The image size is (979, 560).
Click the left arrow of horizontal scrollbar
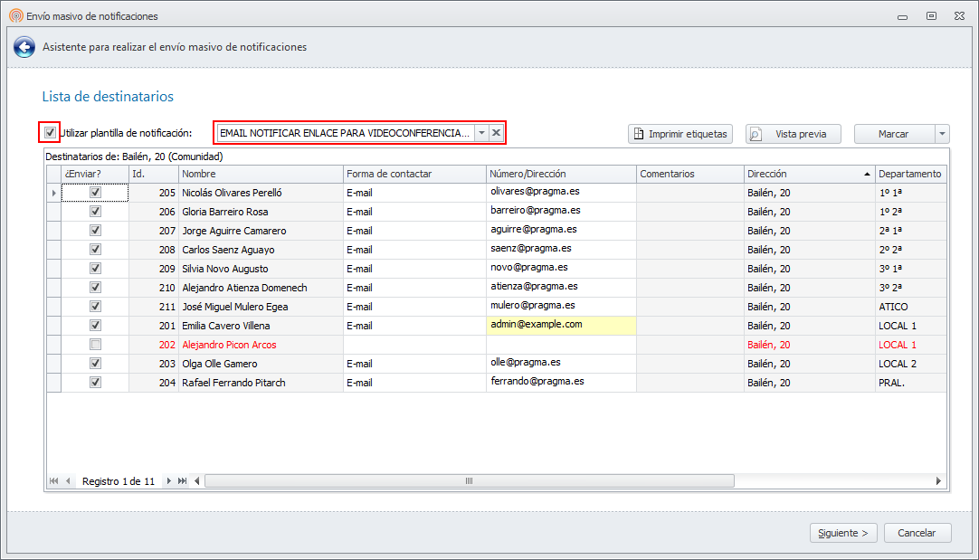(x=197, y=480)
